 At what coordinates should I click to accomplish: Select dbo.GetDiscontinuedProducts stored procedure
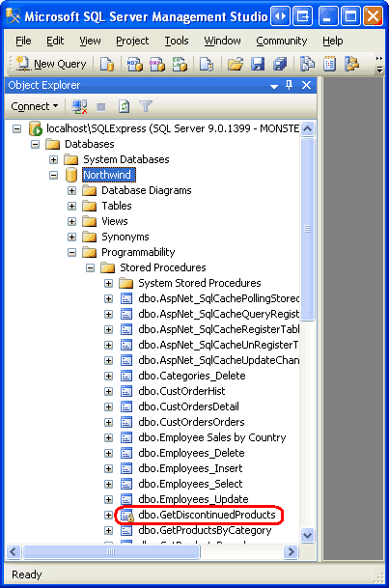pyautogui.click(x=207, y=515)
